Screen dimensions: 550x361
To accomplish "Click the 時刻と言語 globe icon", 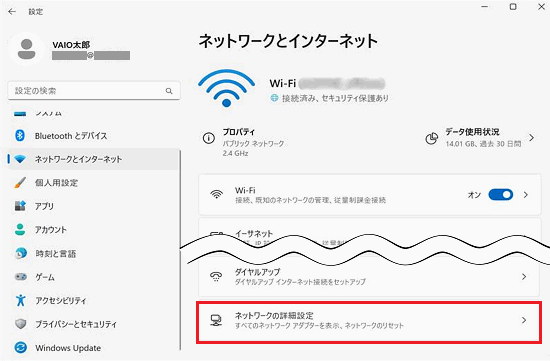I will pos(21,253).
